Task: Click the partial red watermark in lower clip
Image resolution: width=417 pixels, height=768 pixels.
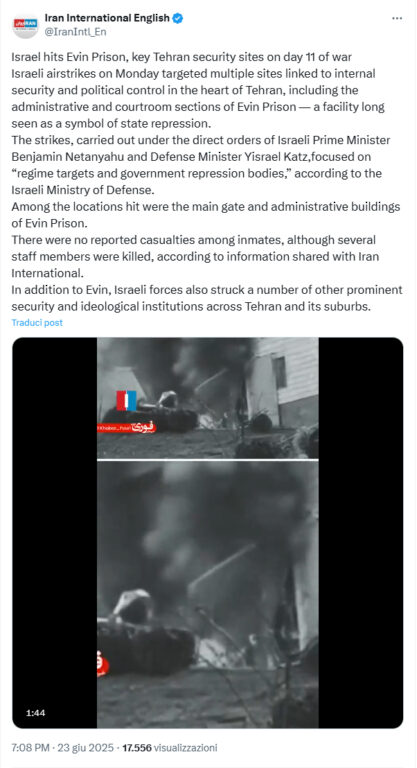Action: pyautogui.click(x=103, y=662)
